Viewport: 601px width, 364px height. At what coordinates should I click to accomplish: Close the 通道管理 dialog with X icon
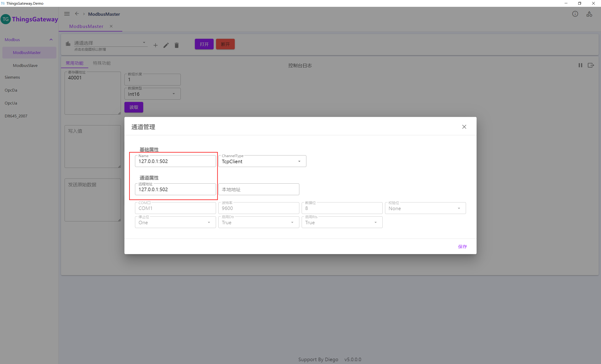coord(464,127)
